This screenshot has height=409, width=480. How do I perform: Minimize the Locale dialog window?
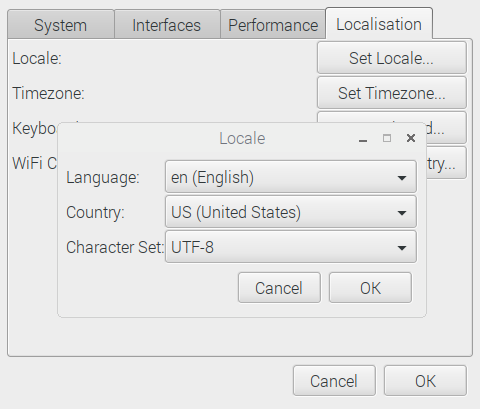pyautogui.click(x=363, y=138)
